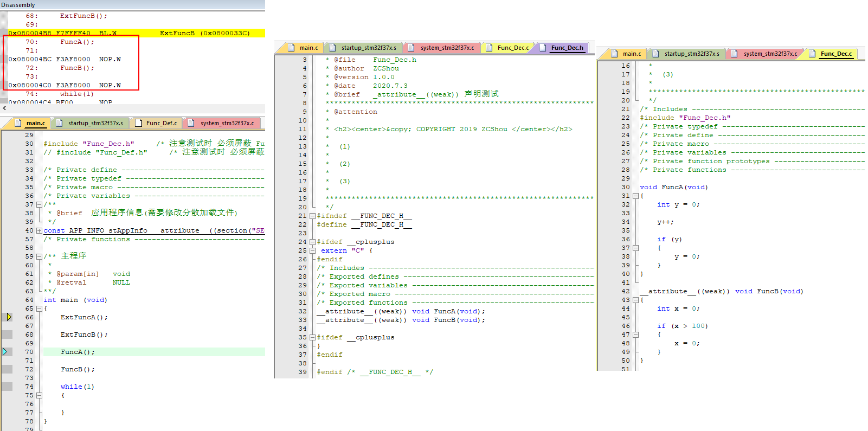
Task: Collapse the if (x > 100) block fold at line 47
Action: (x=635, y=334)
